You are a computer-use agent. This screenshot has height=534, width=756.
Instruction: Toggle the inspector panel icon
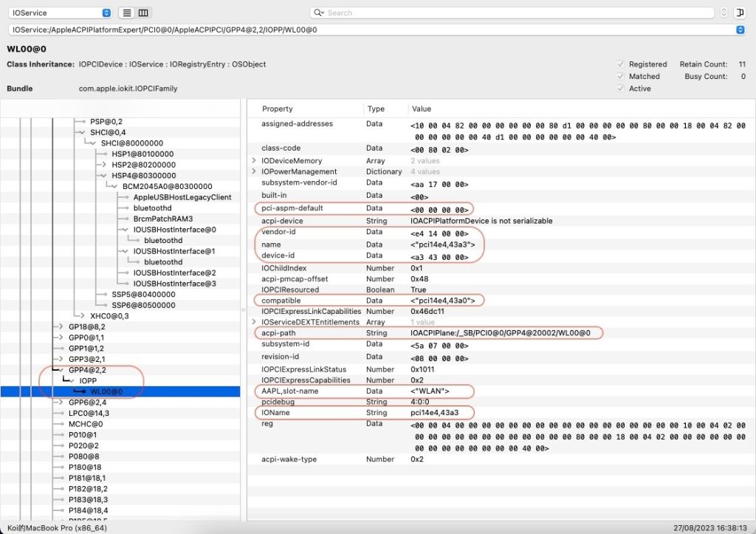740,13
